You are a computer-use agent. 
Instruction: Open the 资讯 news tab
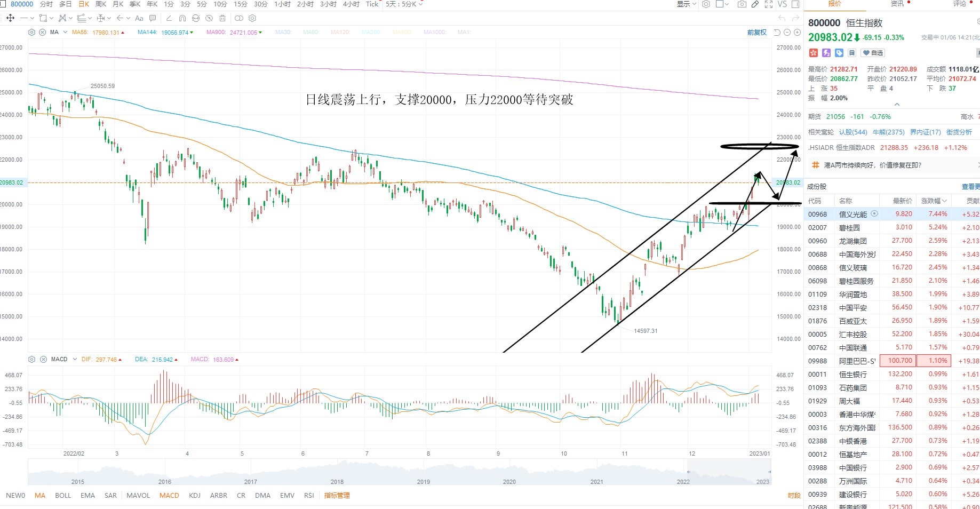point(897,4)
